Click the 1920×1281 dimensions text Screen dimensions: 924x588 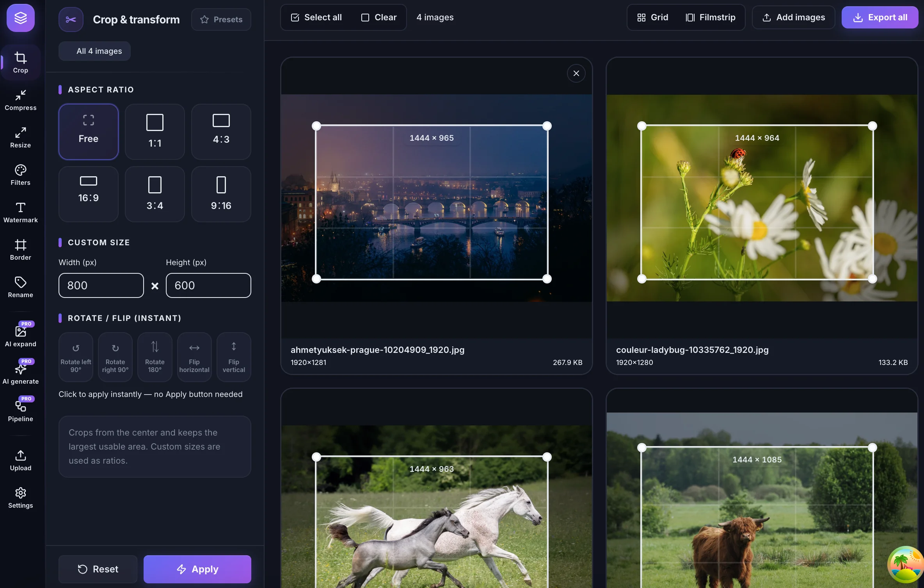click(308, 362)
